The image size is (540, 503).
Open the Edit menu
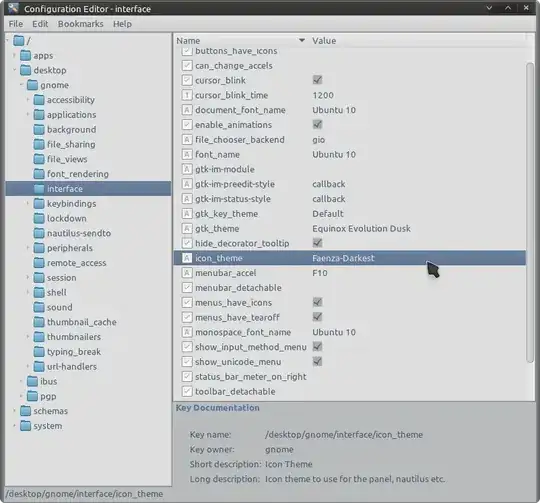pos(40,24)
